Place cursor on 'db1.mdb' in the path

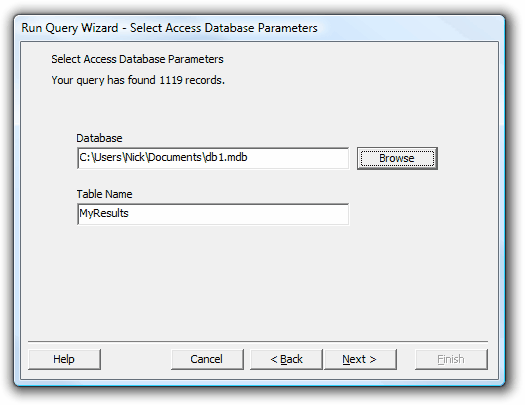(226, 157)
